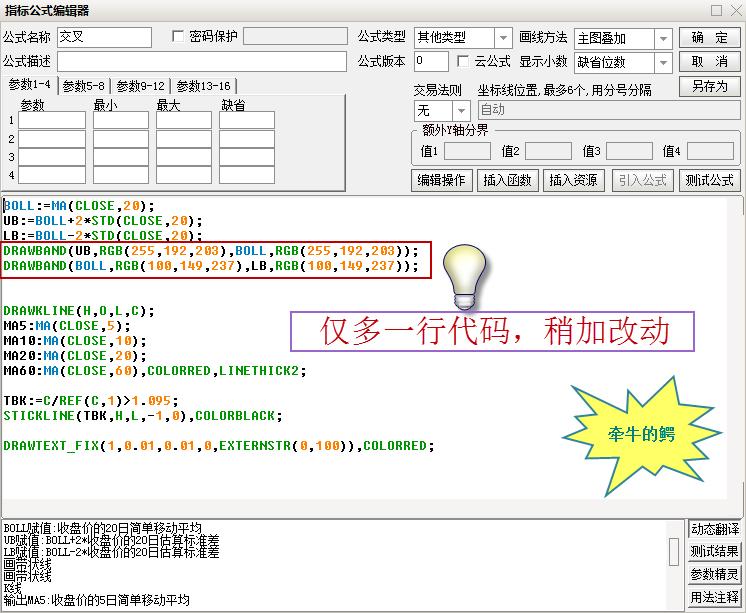
Task: Click the first DRAWBAND(UB,...) code line
Action: click(x=211, y=251)
